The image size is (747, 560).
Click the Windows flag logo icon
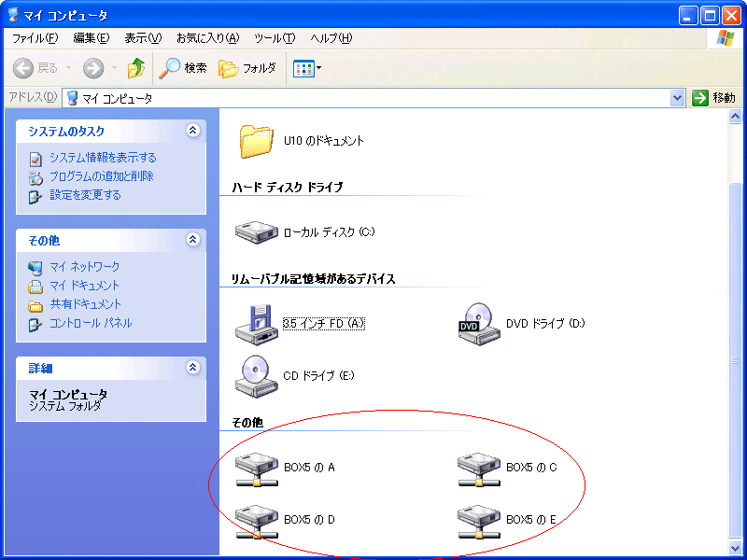[726, 38]
